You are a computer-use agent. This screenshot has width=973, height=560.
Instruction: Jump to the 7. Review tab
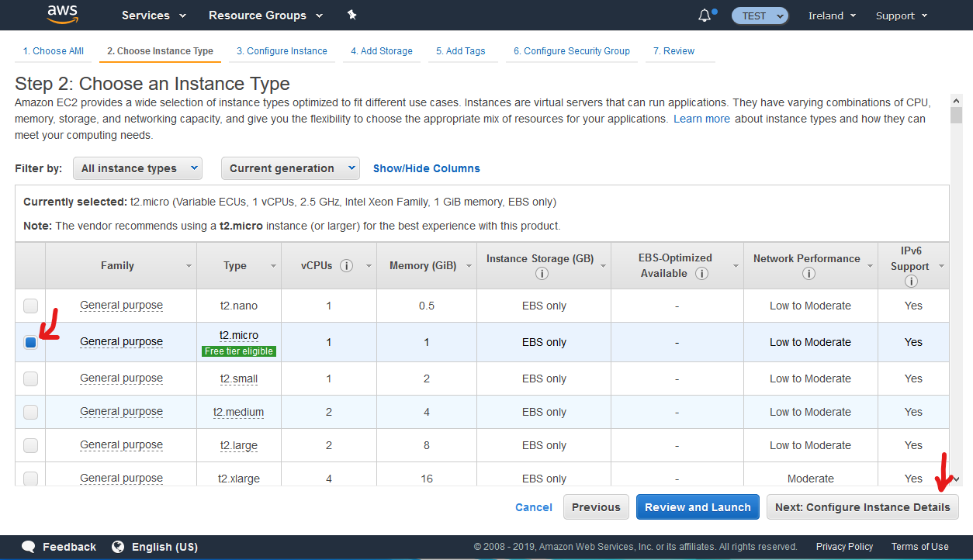point(673,51)
